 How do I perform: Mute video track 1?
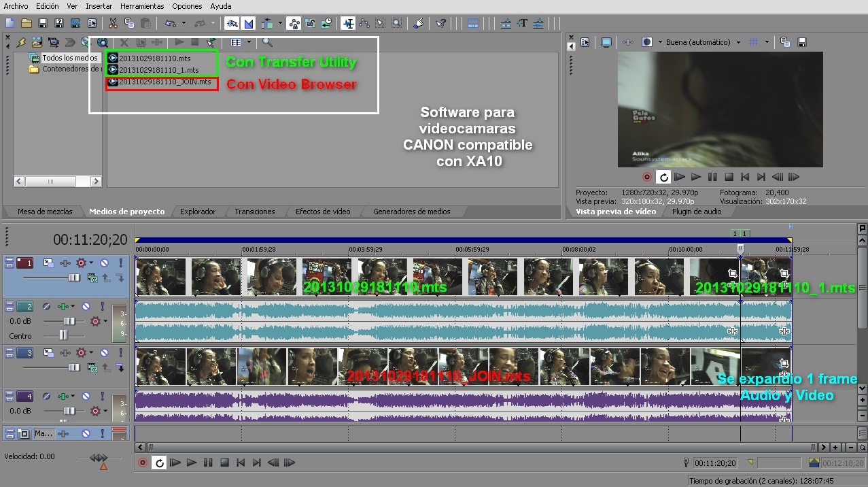click(104, 263)
